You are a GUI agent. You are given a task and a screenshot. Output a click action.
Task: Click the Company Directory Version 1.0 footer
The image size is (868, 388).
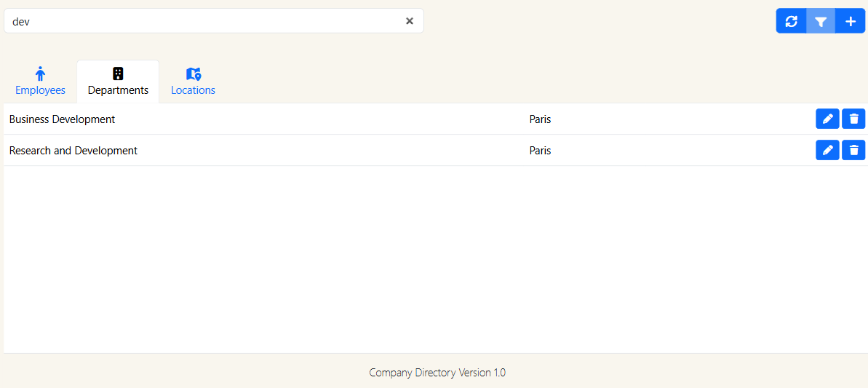pos(437,373)
